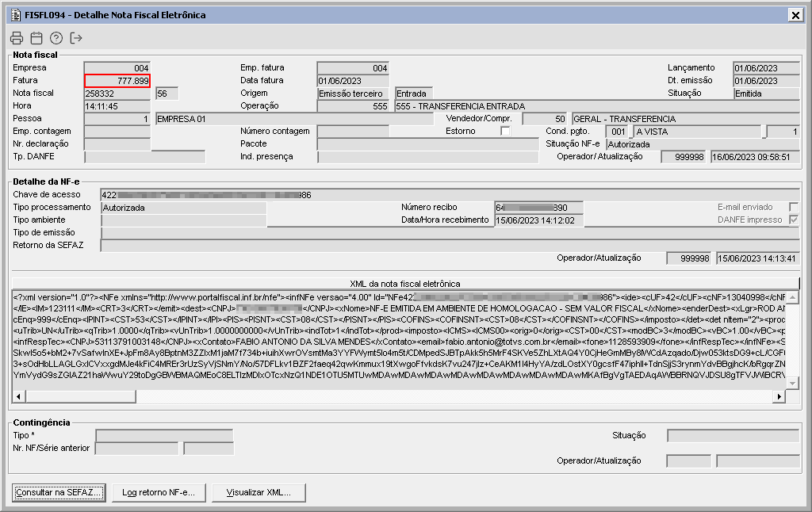Click the Nota fiscal operator field 999998
Viewport: 812px width, 512px height.
click(x=684, y=157)
